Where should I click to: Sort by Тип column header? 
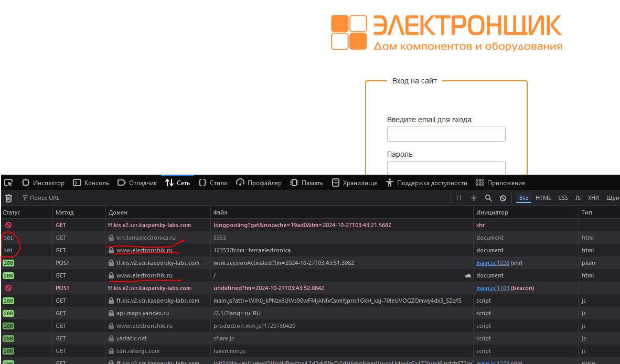pos(599,212)
